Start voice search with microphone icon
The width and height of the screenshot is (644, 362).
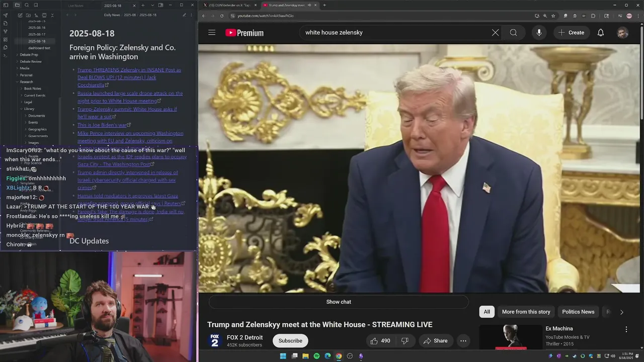coord(539,33)
